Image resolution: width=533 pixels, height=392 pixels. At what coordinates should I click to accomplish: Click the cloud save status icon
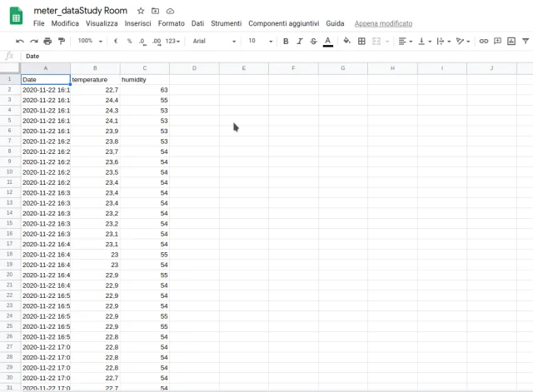coord(170,11)
